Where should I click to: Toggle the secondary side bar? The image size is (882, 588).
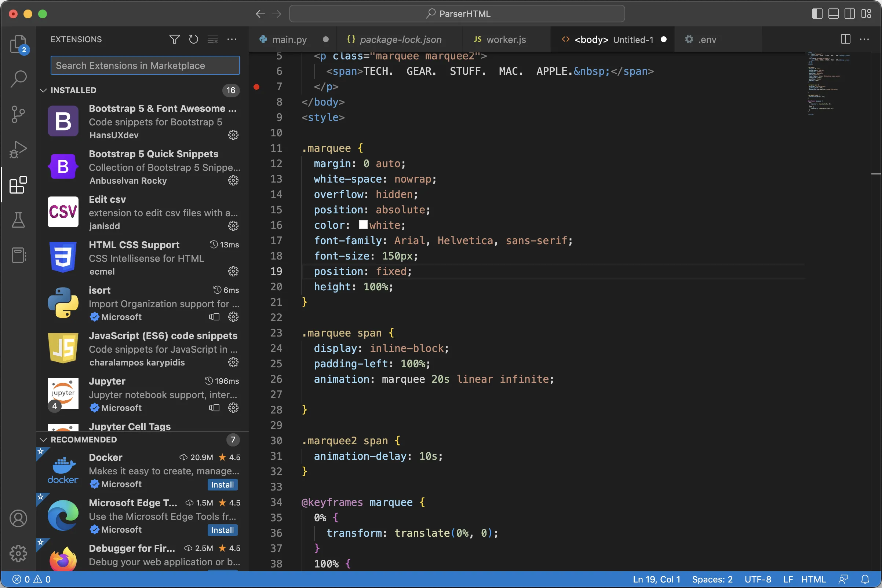pos(850,14)
